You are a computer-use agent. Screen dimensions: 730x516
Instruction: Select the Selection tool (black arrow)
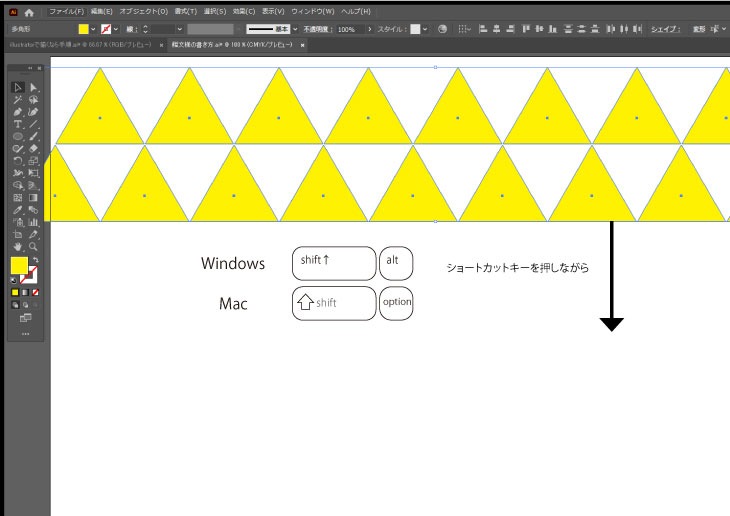[x=18, y=88]
